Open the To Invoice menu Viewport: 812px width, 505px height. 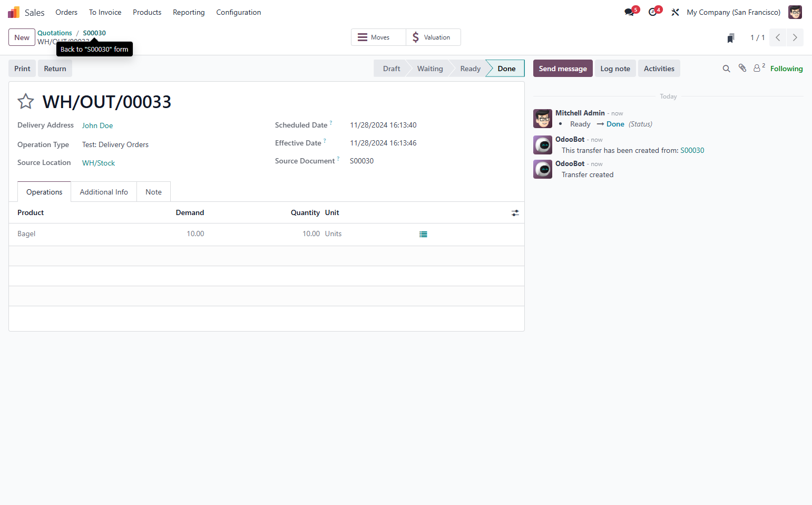point(105,12)
